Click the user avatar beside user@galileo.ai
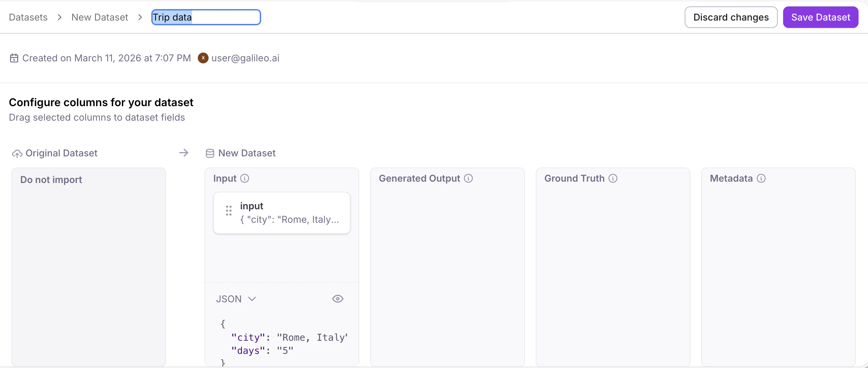Screen dimensions: 868x368 click(203, 58)
